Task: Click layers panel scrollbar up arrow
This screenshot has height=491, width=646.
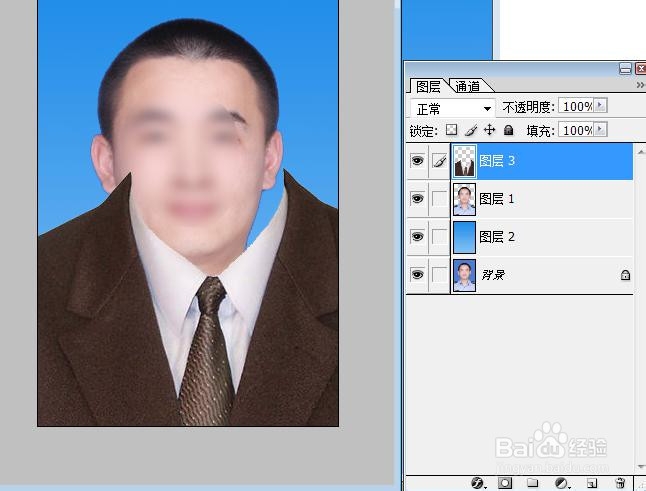Action: tap(640, 151)
